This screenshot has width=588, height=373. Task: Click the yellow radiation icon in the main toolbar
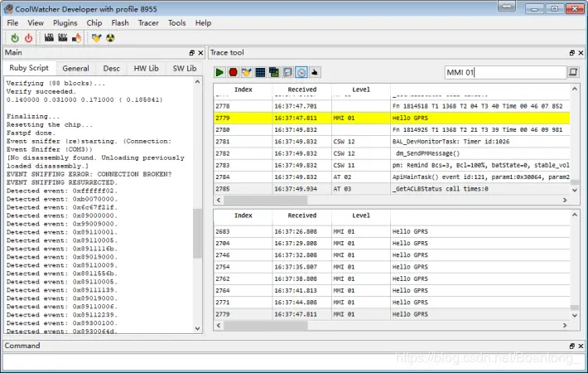pos(110,38)
